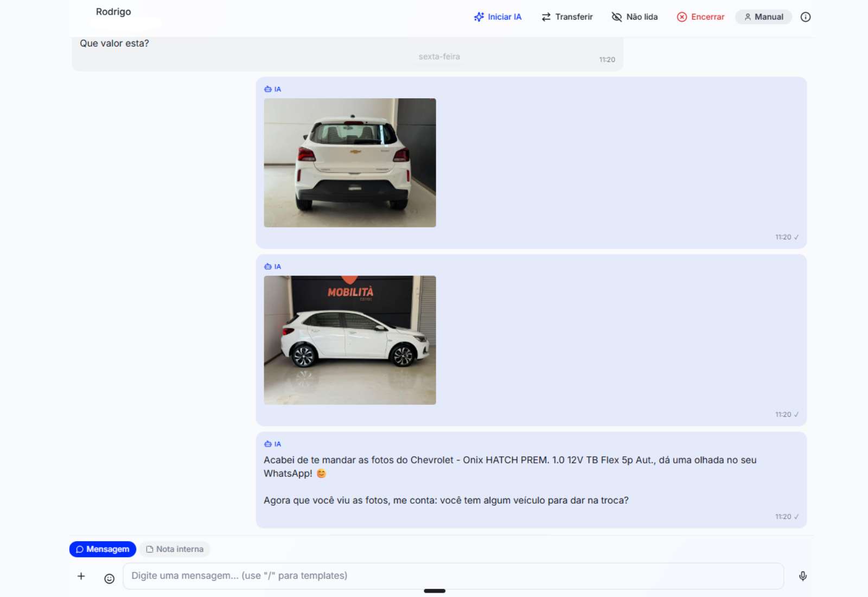Click the IA label above the text message
868x597 pixels.
click(273, 444)
